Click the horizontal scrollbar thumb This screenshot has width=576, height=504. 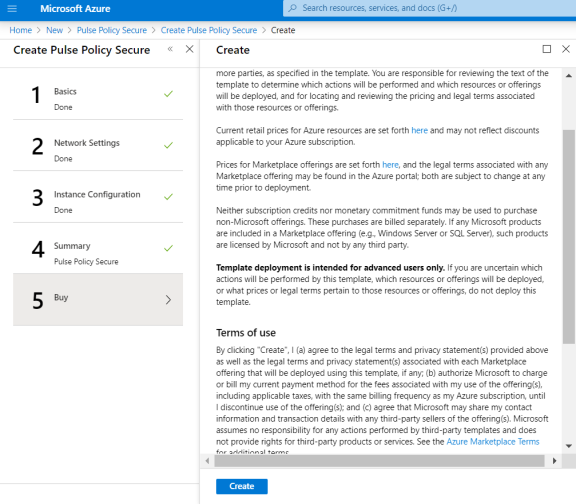tap(379, 461)
